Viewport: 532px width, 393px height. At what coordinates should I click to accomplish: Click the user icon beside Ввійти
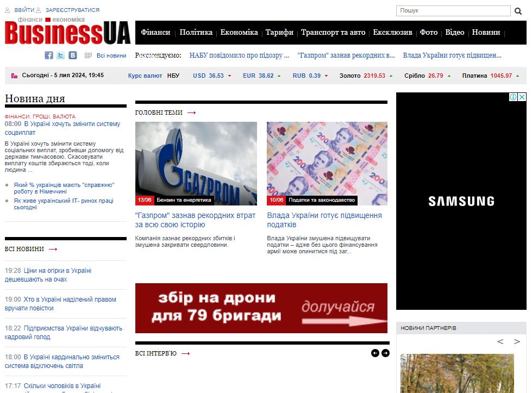8,10
